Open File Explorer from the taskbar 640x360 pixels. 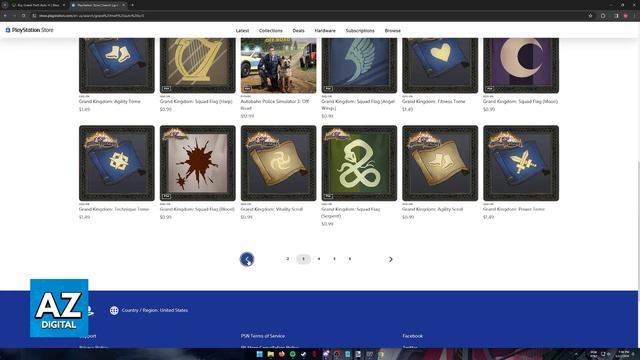tap(270, 354)
